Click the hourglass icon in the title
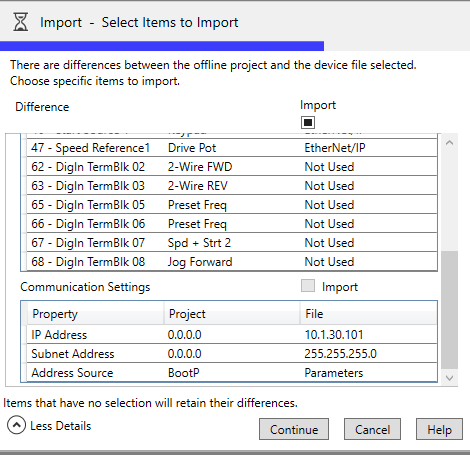Viewport: 470px width, 455px height. (21, 22)
